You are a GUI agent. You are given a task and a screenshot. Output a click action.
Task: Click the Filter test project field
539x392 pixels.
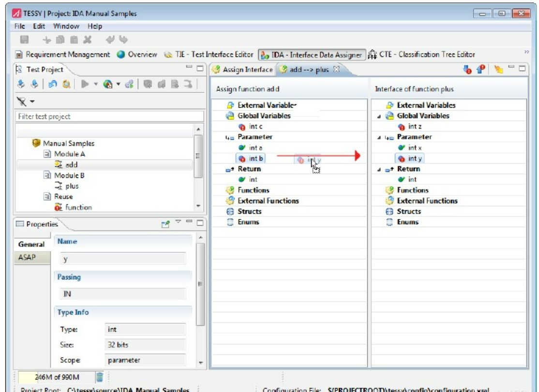(109, 116)
